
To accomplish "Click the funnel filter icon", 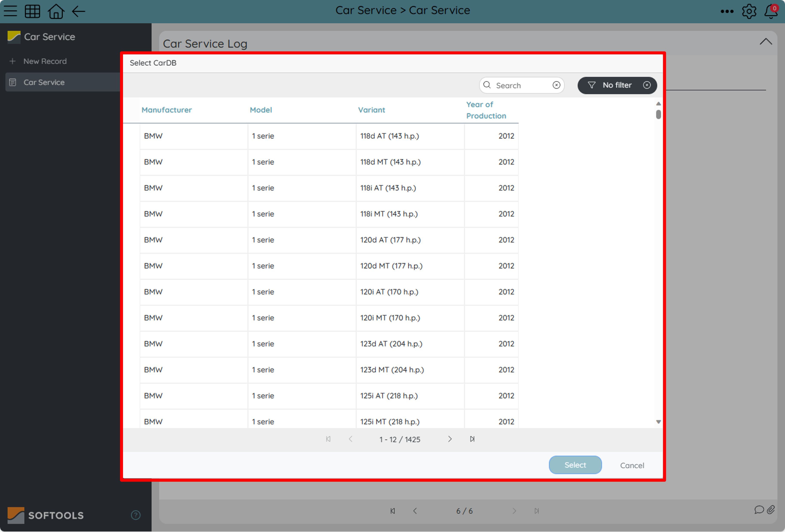I will [x=591, y=85].
